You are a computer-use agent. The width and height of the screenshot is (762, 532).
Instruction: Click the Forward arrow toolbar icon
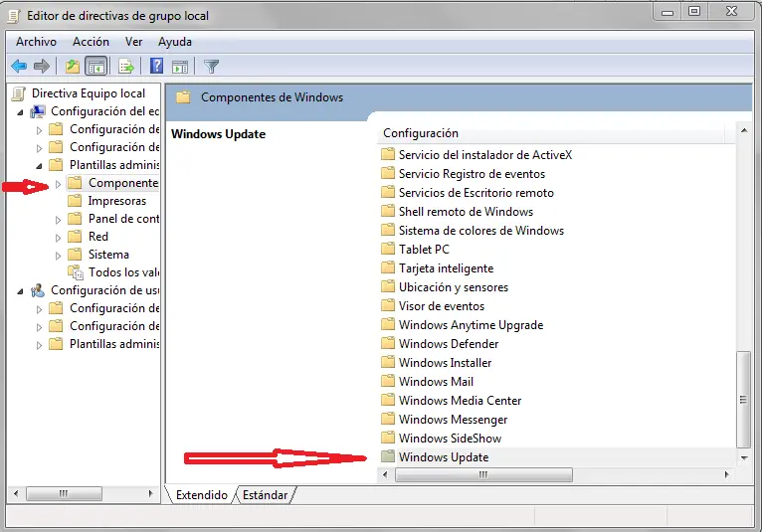(x=42, y=66)
